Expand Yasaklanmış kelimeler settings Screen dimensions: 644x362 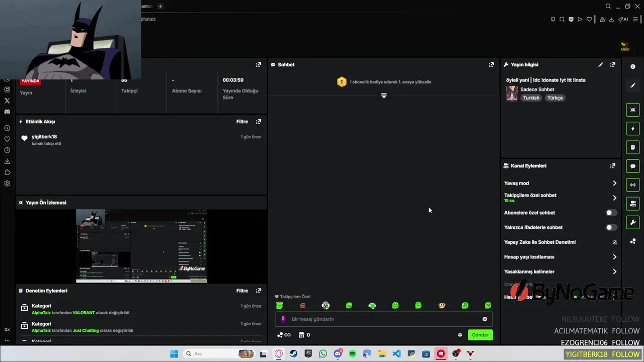tap(614, 271)
